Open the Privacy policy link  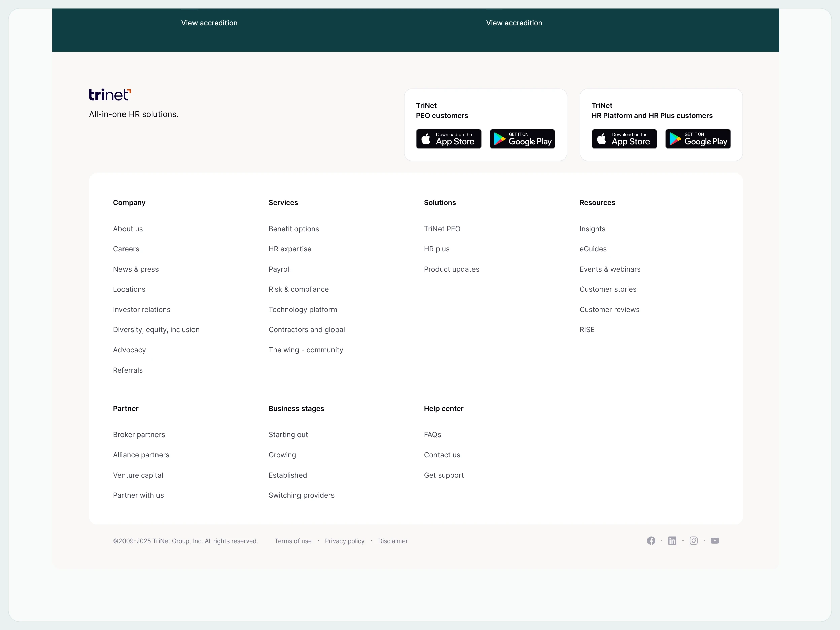(x=344, y=541)
